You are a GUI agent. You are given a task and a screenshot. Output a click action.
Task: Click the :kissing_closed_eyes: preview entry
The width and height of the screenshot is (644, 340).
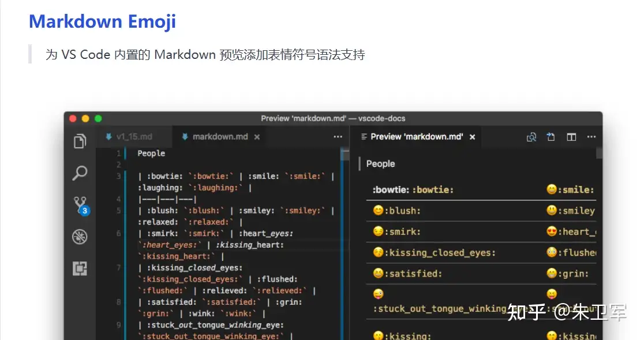click(434, 252)
